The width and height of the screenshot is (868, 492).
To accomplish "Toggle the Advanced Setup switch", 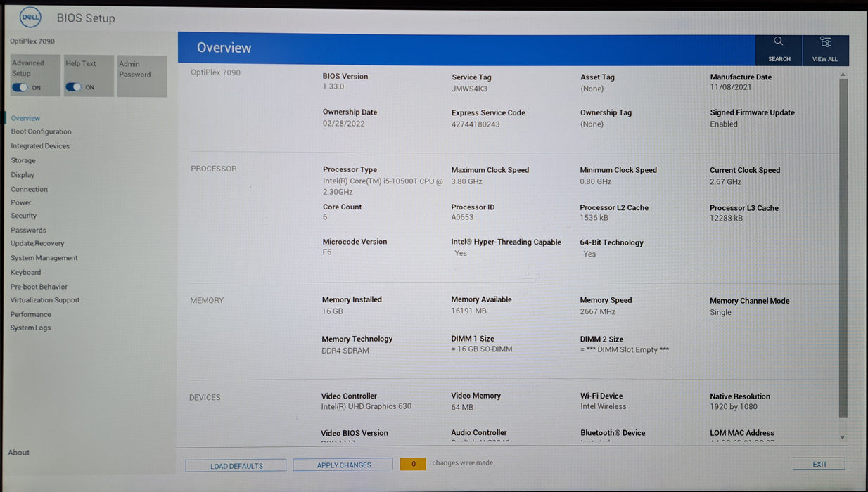I will (20, 87).
